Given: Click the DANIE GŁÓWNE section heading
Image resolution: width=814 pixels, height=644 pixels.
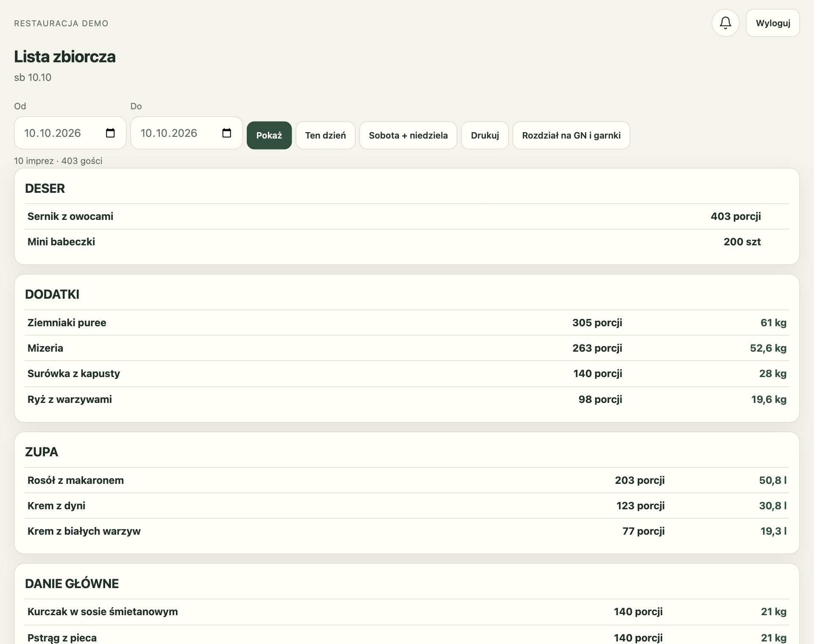Looking at the screenshot, I should 72,584.
